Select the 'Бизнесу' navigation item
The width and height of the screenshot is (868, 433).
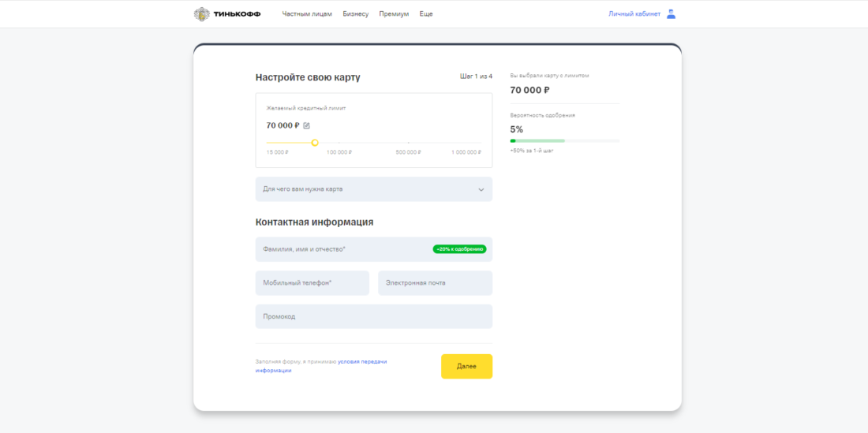point(355,14)
